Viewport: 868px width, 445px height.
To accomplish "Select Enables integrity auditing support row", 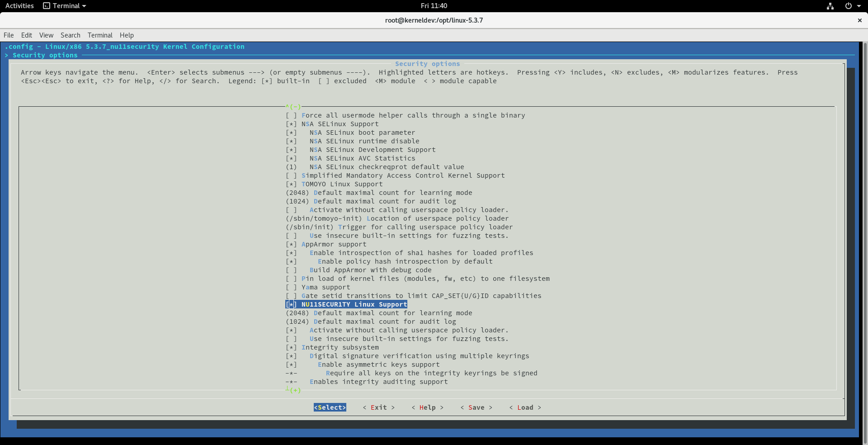I will point(367,382).
